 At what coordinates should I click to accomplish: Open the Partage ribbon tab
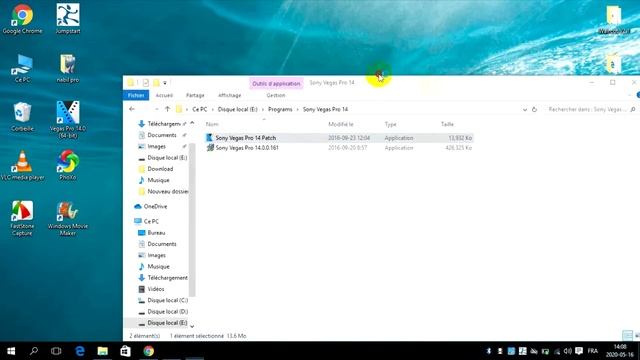click(195, 95)
